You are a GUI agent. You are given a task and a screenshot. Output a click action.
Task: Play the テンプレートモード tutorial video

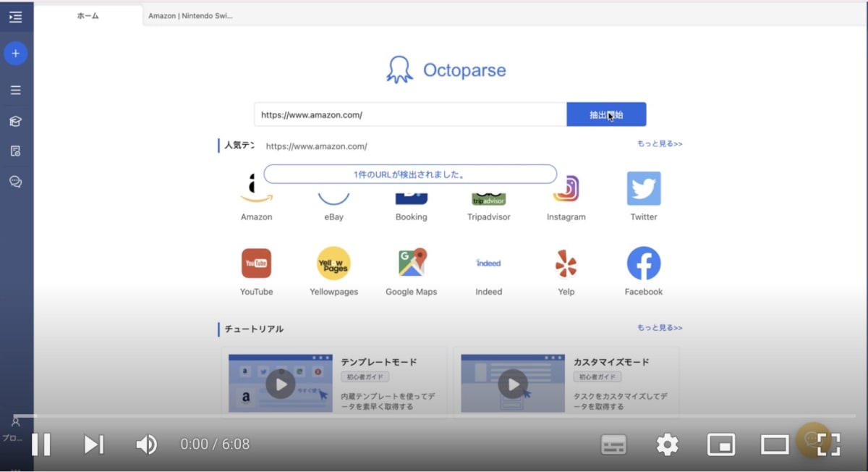coord(281,384)
